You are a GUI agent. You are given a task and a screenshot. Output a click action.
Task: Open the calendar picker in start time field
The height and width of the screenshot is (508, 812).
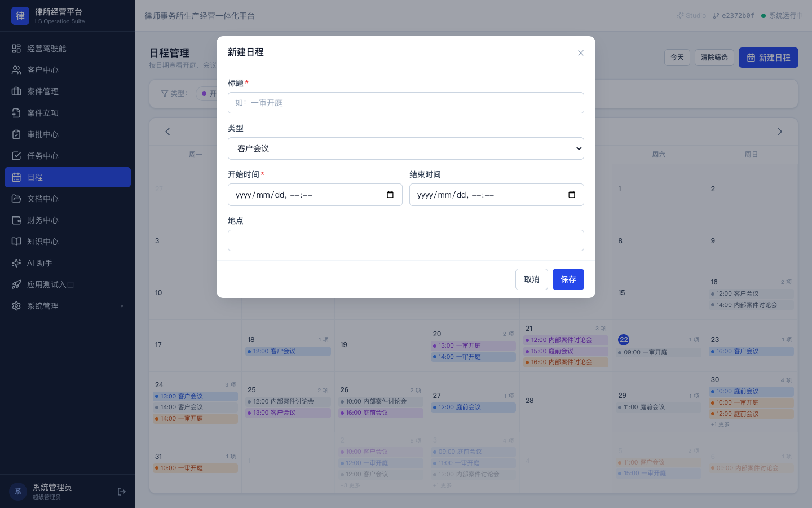pos(390,195)
